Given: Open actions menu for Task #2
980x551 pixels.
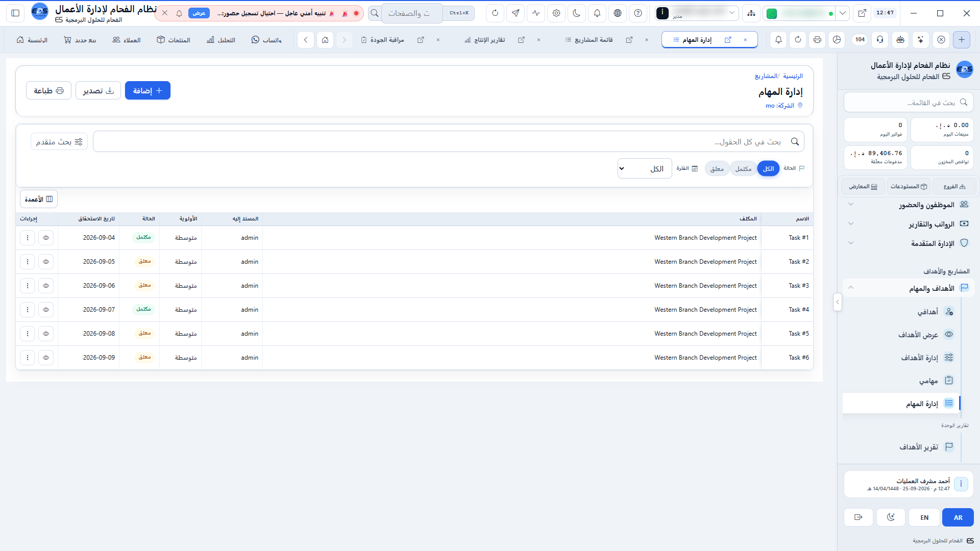Looking at the screenshot, I should (28, 262).
